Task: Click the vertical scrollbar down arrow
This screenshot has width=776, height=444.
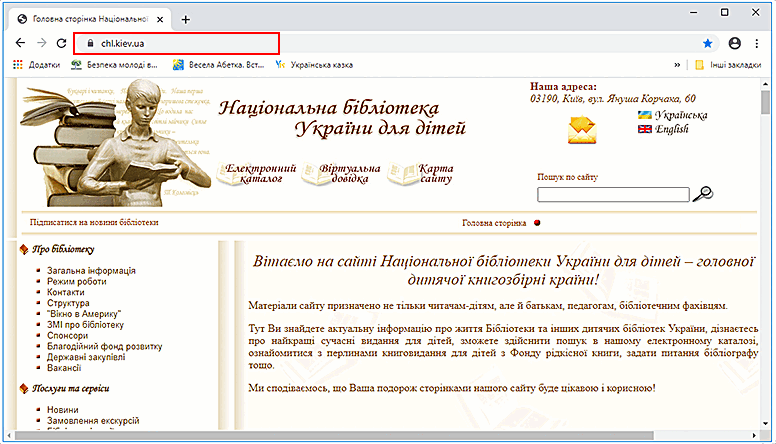Action: click(x=766, y=424)
